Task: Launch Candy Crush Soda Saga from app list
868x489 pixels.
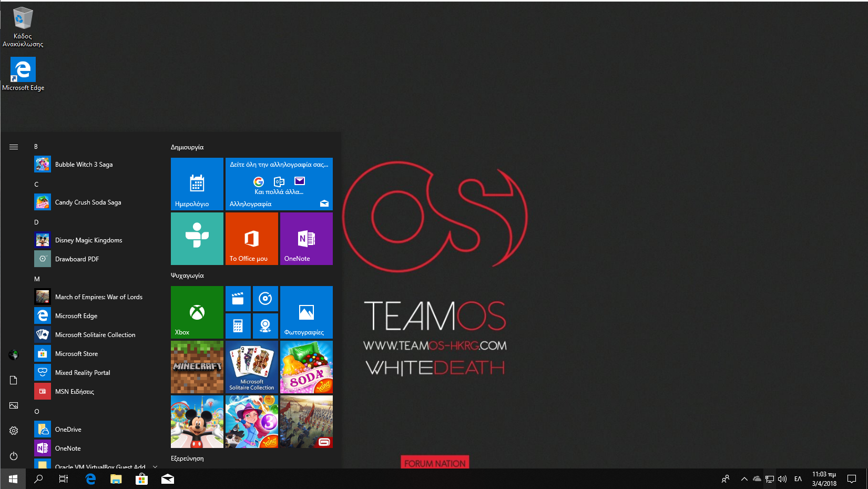Action: click(95, 202)
